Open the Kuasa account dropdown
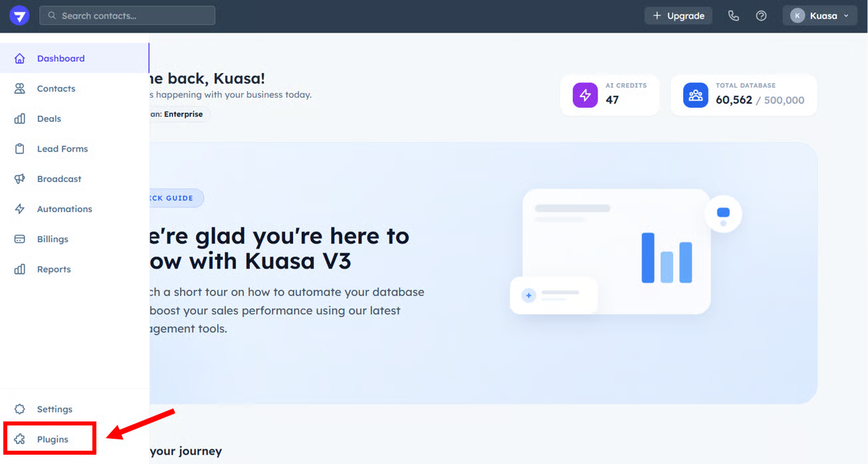Viewport: 868px width, 464px height. pyautogui.click(x=819, y=16)
